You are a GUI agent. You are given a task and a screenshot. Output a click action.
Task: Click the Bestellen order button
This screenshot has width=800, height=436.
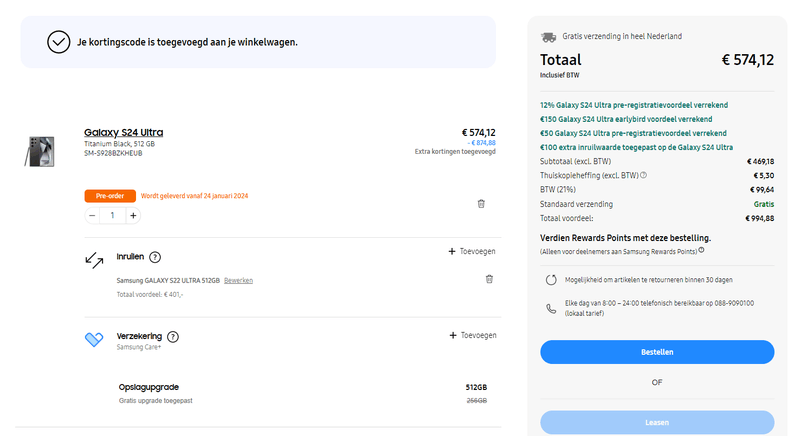click(x=657, y=352)
